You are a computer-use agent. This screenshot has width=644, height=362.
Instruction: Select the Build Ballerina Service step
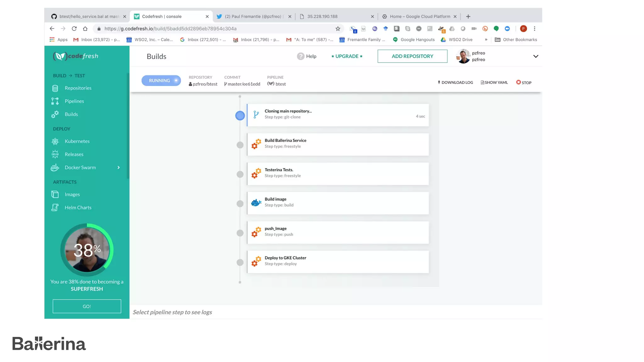(338, 145)
